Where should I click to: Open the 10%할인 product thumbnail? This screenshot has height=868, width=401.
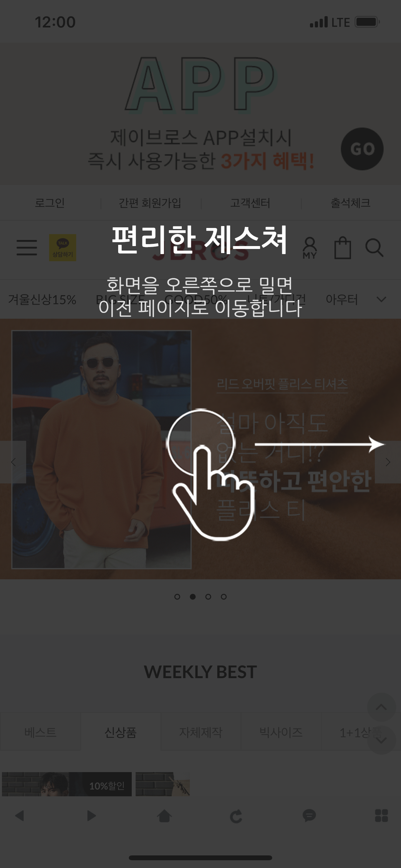tap(67, 784)
